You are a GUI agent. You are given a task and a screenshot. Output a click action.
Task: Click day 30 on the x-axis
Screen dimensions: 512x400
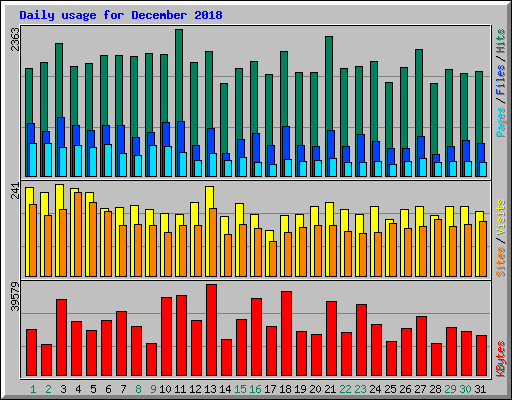pyautogui.click(x=465, y=389)
